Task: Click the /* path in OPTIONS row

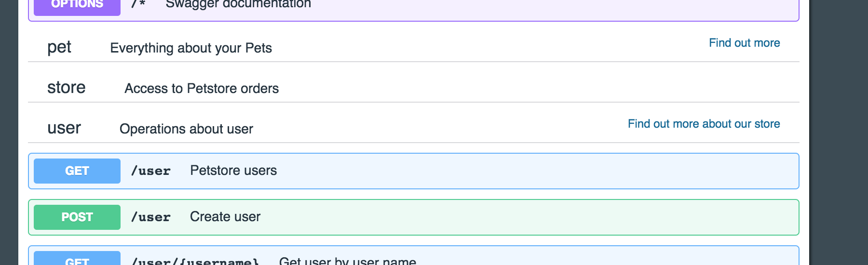Action: click(x=138, y=5)
